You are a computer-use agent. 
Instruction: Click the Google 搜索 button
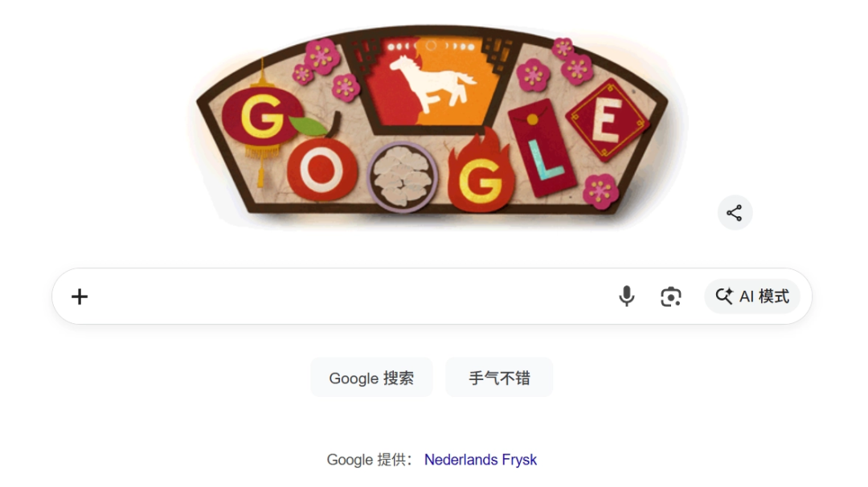371,378
